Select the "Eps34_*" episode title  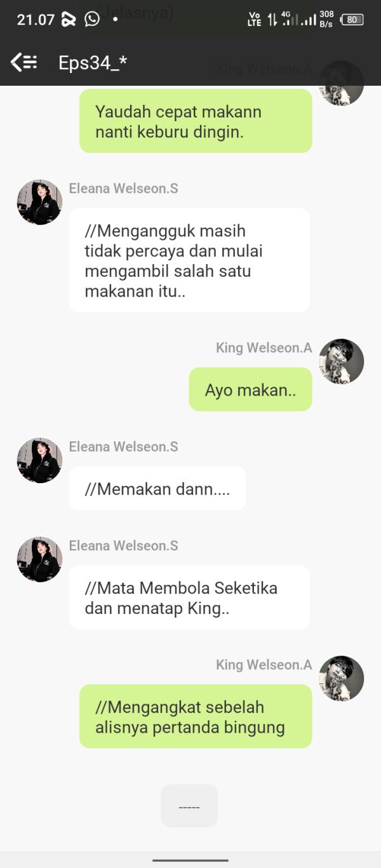(x=93, y=62)
